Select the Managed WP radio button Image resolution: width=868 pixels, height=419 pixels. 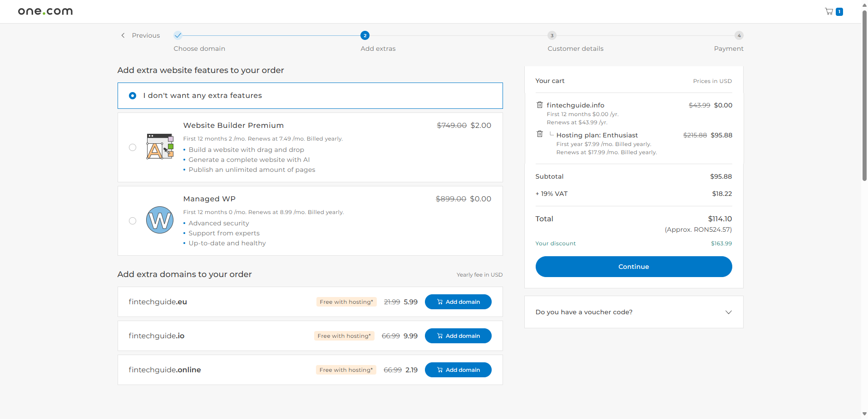pos(133,221)
